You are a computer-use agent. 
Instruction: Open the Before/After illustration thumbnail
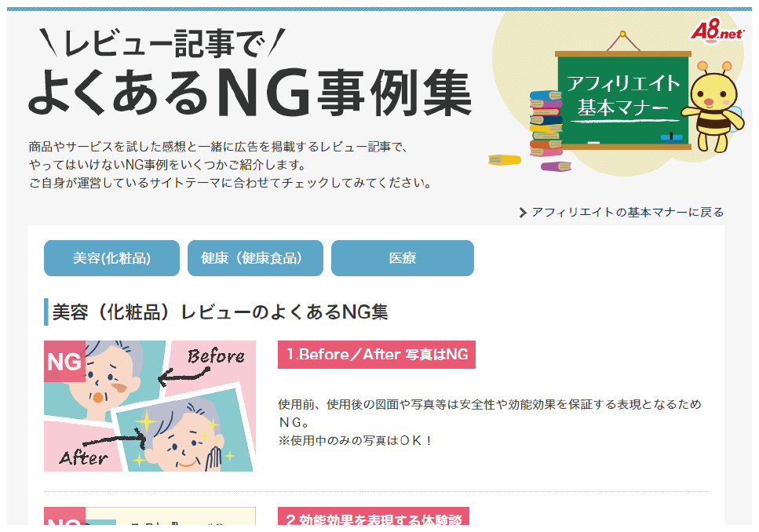[150, 406]
